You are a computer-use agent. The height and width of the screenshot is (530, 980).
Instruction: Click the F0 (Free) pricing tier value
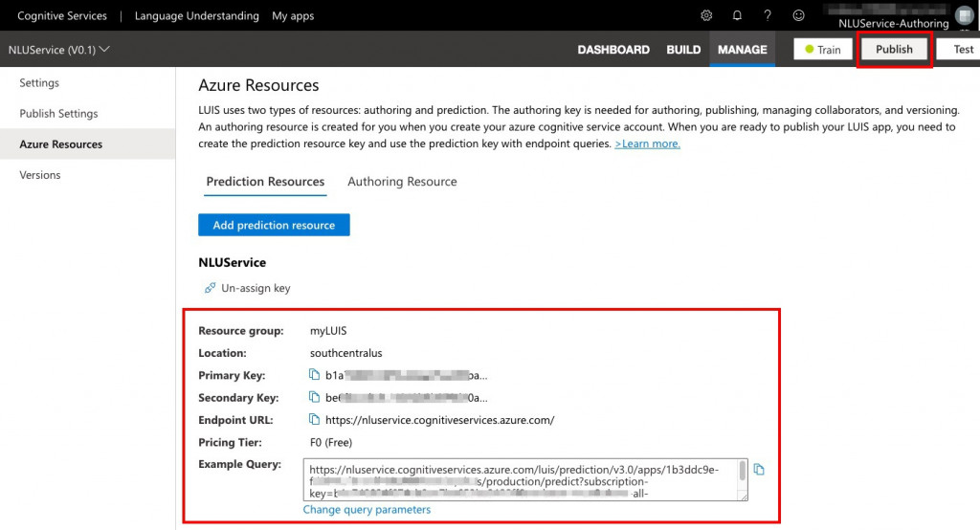(x=331, y=443)
